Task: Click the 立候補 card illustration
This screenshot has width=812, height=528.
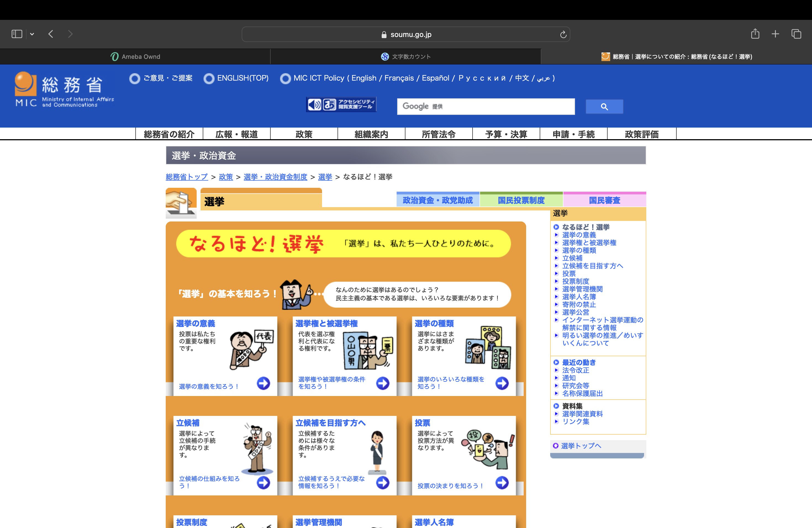Action: pos(258,449)
